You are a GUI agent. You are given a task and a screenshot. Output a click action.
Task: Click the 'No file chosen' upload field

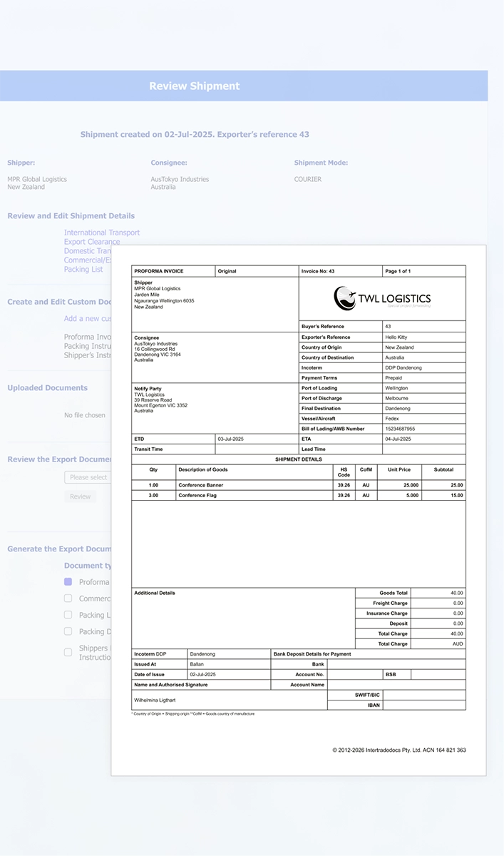tap(85, 415)
